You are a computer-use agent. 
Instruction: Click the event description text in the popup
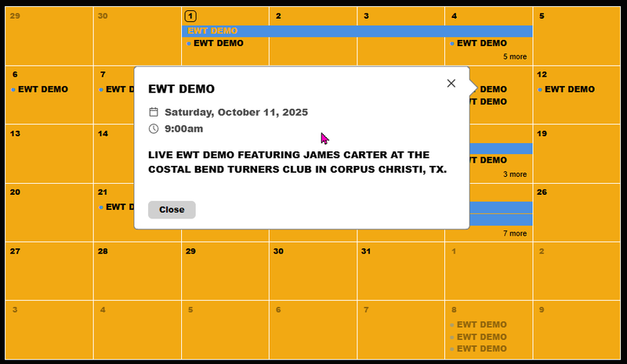[297, 162]
